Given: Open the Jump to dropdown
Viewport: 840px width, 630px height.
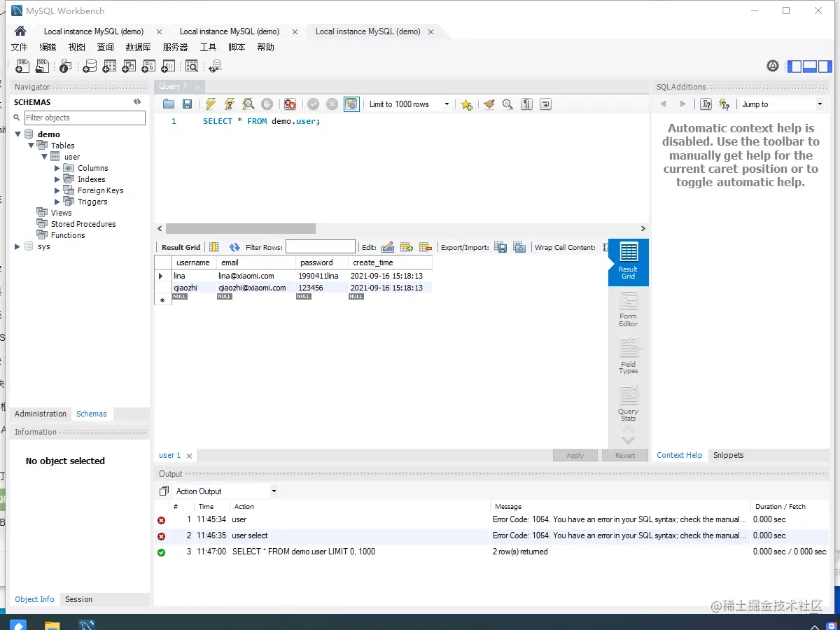Looking at the screenshot, I should (782, 104).
